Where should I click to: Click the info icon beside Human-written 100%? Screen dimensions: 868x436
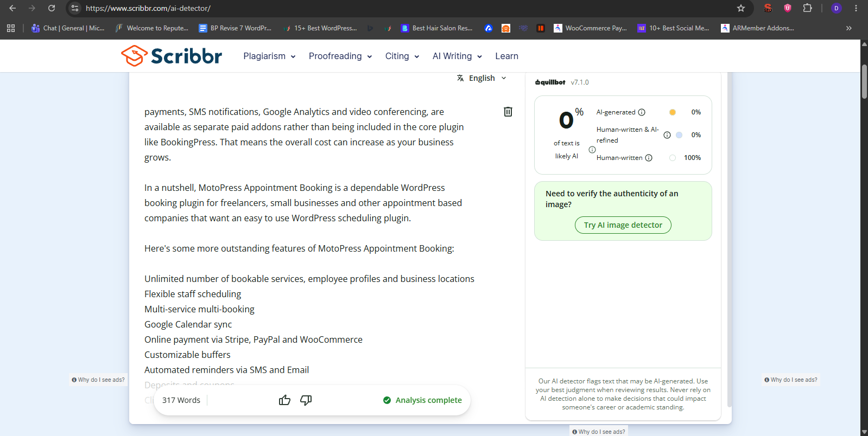pyautogui.click(x=649, y=158)
